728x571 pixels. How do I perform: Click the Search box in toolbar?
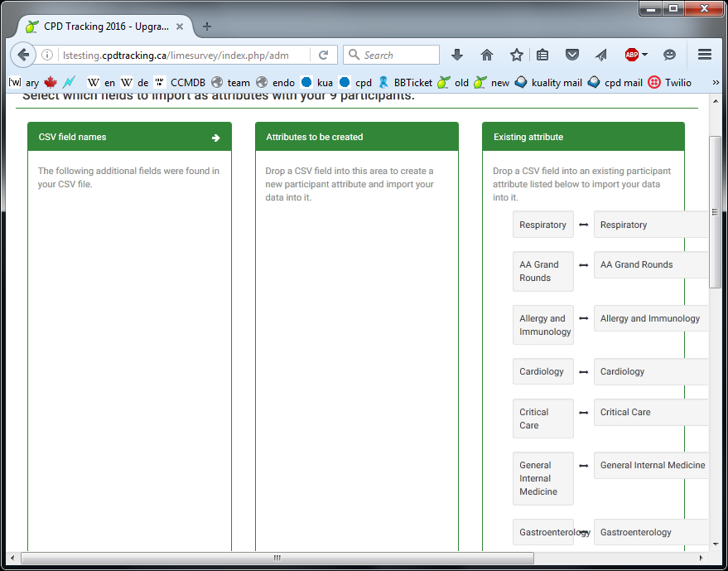[x=391, y=55]
